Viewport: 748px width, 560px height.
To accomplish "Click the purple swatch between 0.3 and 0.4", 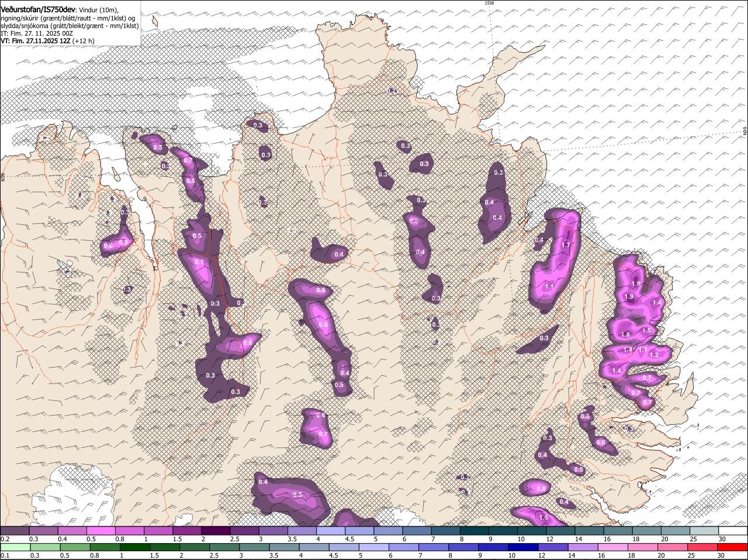I will 43,531.
